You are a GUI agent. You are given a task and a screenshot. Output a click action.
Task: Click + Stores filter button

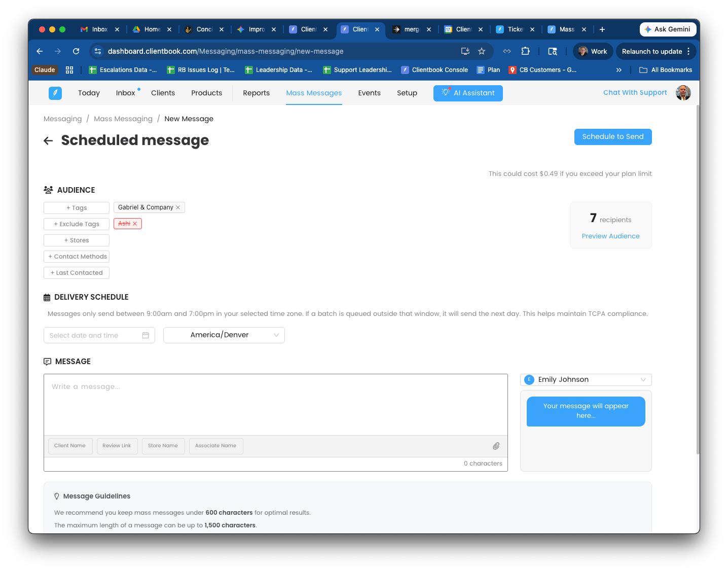[77, 240]
